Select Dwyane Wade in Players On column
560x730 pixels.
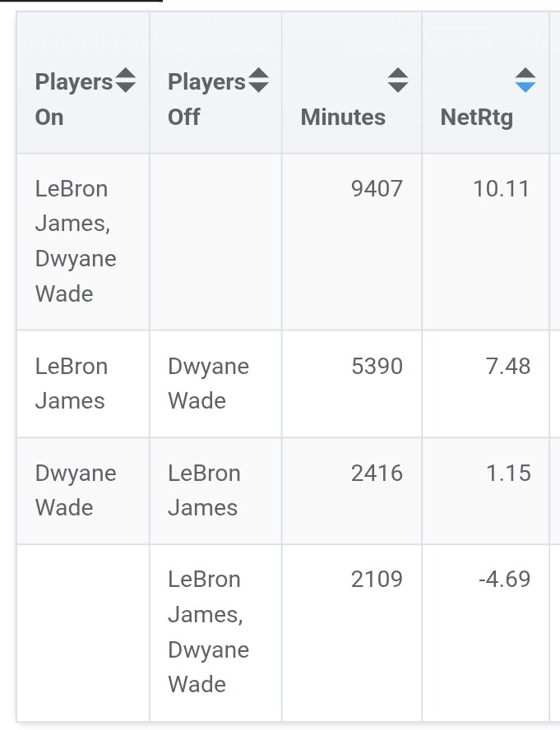click(x=76, y=491)
